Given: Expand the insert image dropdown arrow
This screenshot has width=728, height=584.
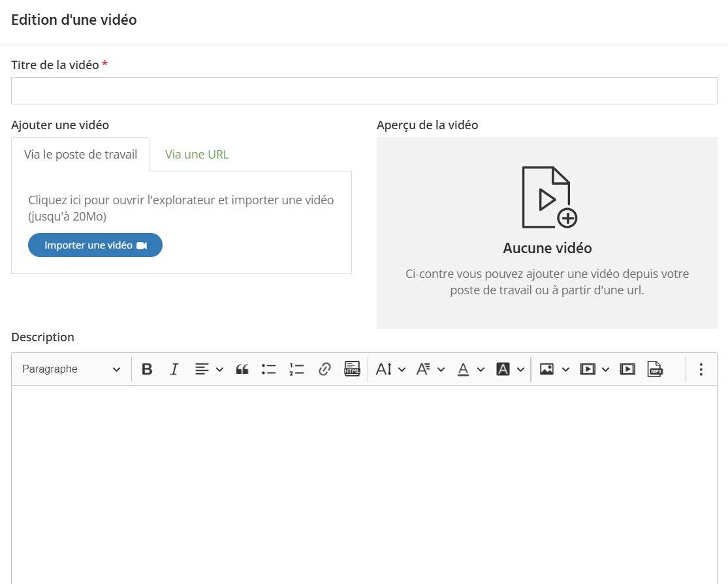Looking at the screenshot, I should click(565, 370).
